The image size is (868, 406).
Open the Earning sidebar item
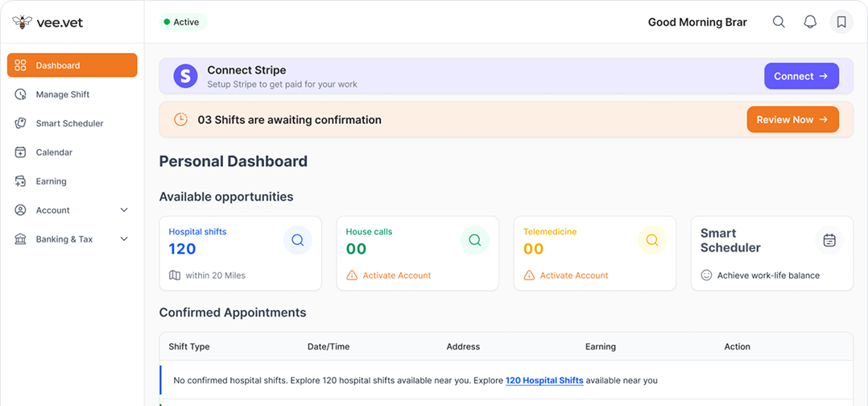tap(51, 181)
